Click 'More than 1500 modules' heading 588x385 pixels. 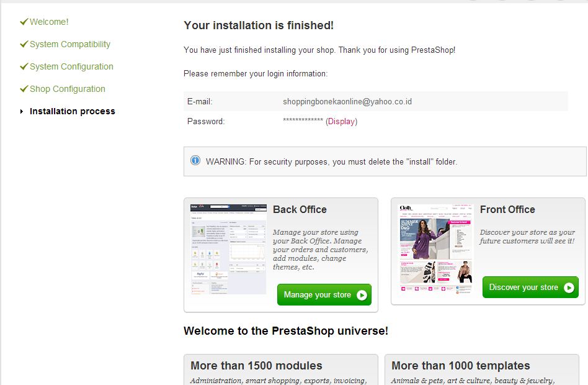(257, 366)
